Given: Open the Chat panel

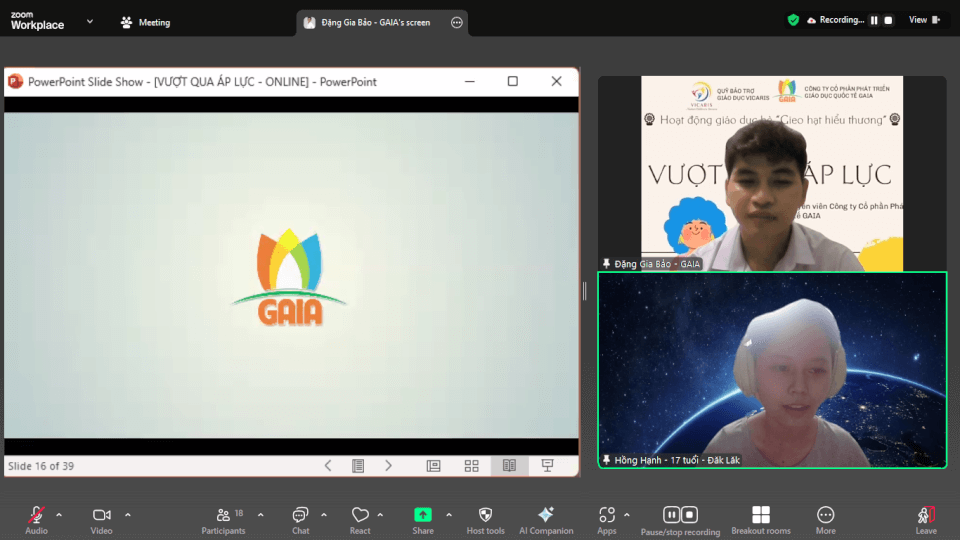Looking at the screenshot, I should pos(301,520).
